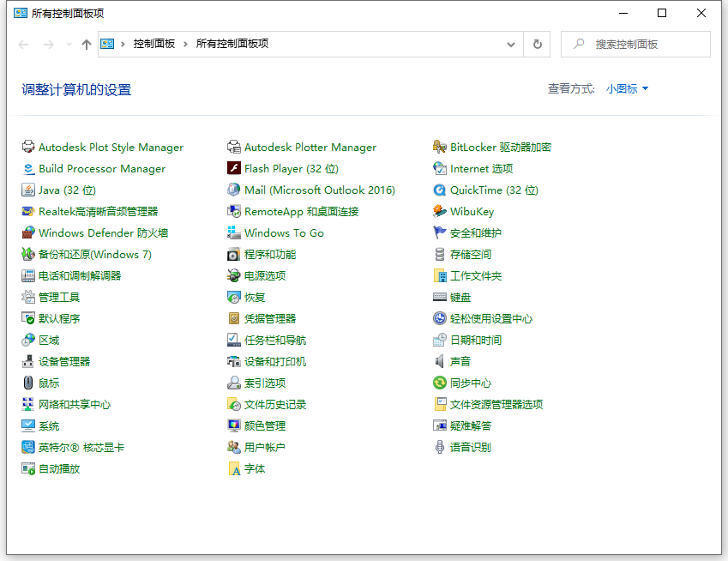The image size is (728, 561).
Task: Click the 备份和还原(Windows 7) icon
Action: point(28,254)
